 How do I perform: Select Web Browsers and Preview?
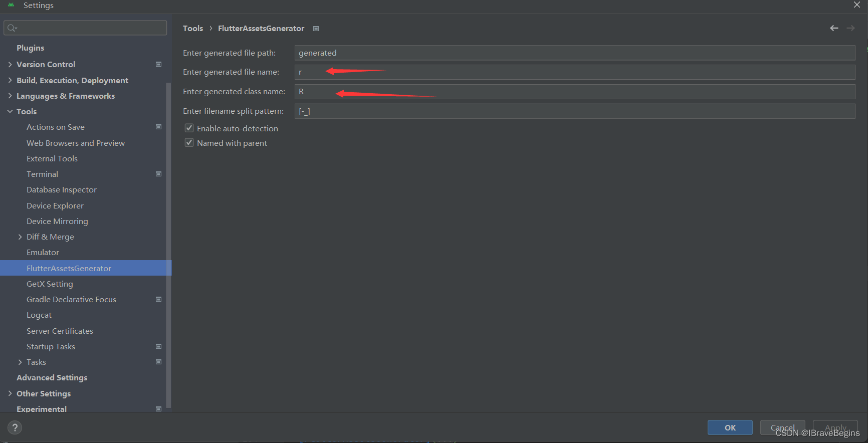point(76,143)
